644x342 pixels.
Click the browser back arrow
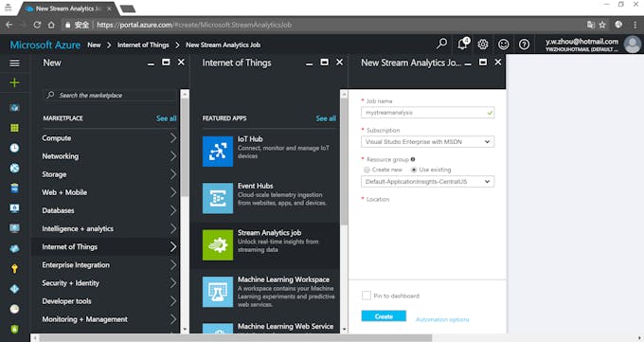tap(9, 25)
